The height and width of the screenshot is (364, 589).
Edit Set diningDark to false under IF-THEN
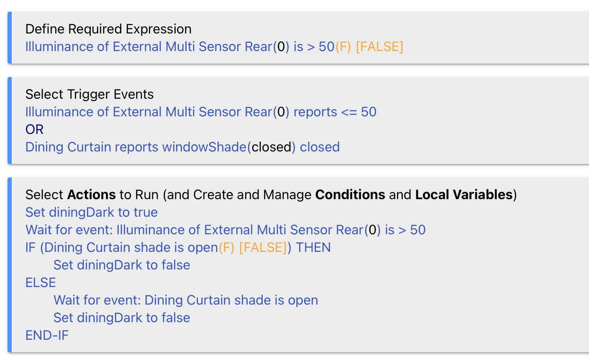(122, 265)
